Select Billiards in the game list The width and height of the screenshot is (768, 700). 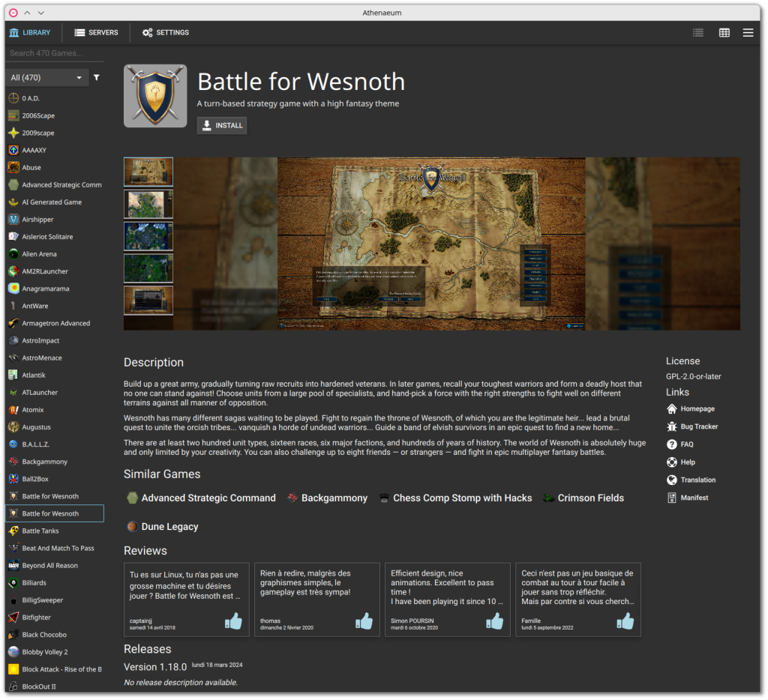pos(54,582)
